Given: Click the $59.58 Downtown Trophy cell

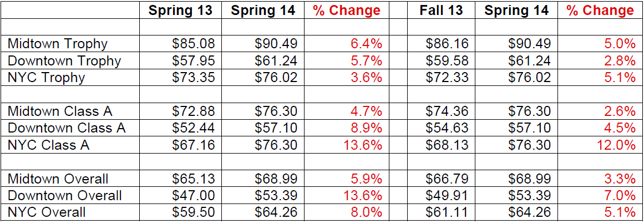Looking at the screenshot, I should point(447,61).
